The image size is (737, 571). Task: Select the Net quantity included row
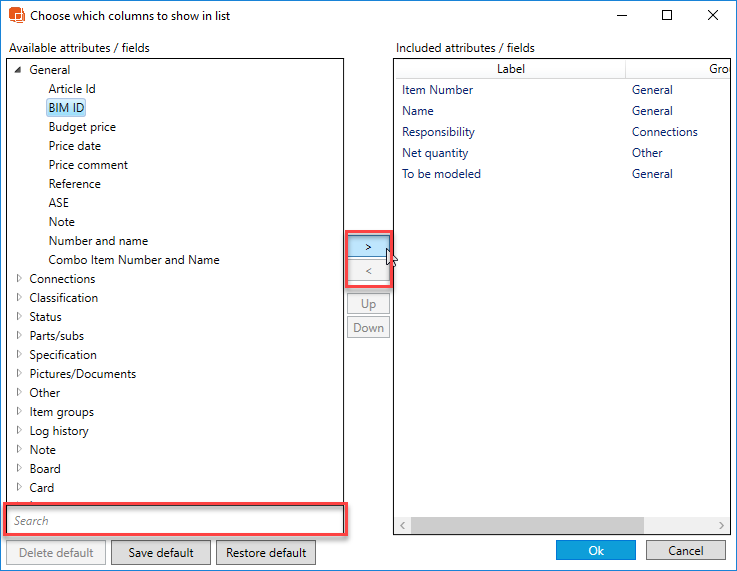coord(435,153)
